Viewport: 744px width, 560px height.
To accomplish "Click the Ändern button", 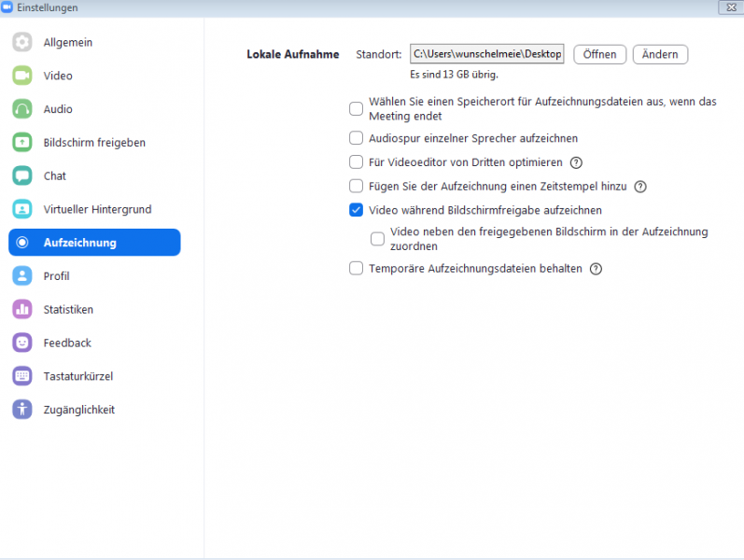I will coord(660,54).
